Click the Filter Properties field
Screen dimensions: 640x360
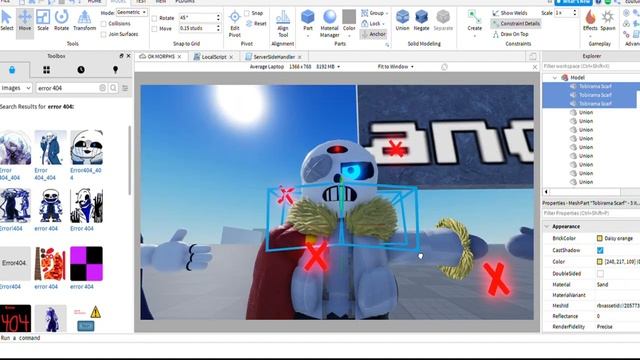point(591,213)
